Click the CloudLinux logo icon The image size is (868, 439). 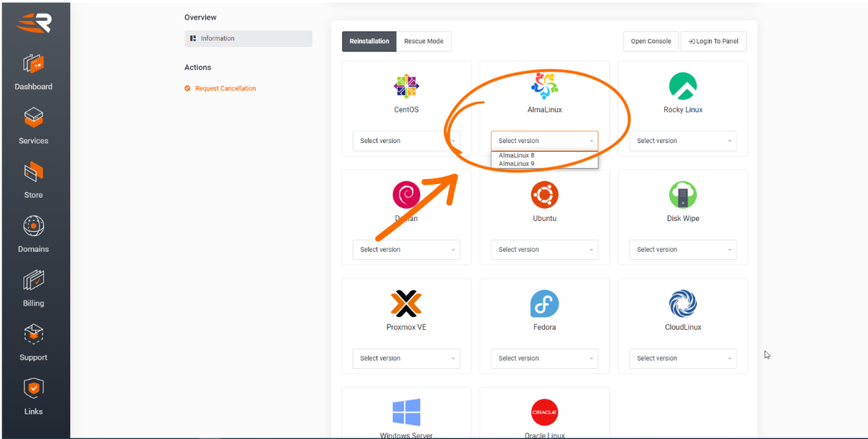pyautogui.click(x=683, y=304)
